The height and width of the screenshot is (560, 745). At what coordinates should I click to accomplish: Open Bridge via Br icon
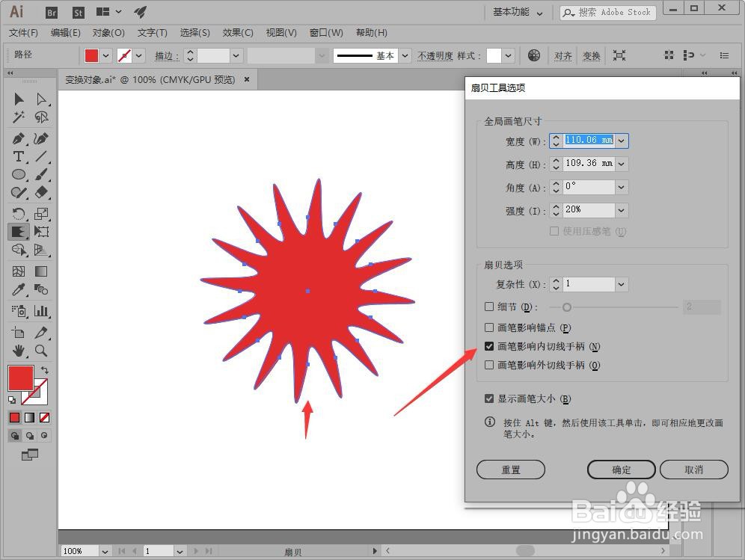pyautogui.click(x=52, y=13)
